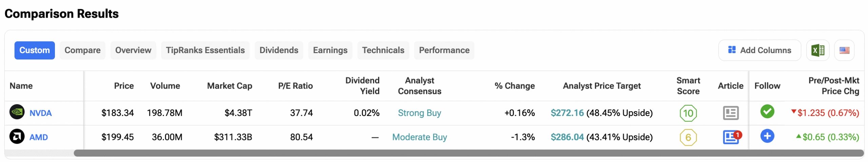Select the TipRanks Essentials tab

click(205, 50)
